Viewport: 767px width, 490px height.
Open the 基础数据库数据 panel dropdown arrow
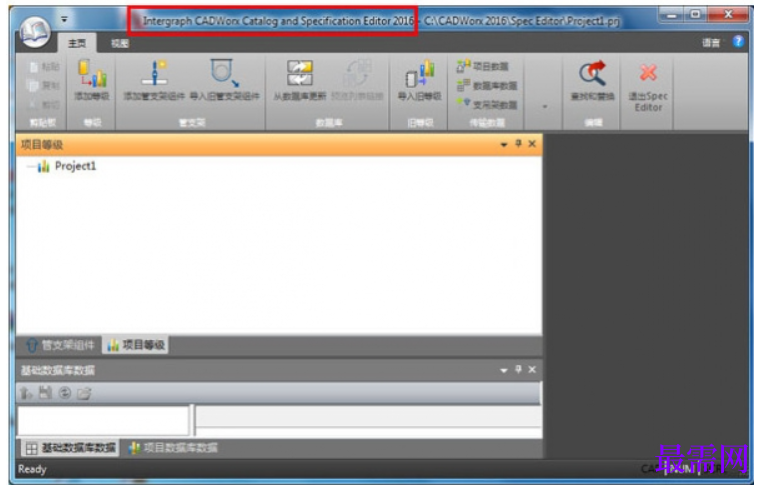504,370
